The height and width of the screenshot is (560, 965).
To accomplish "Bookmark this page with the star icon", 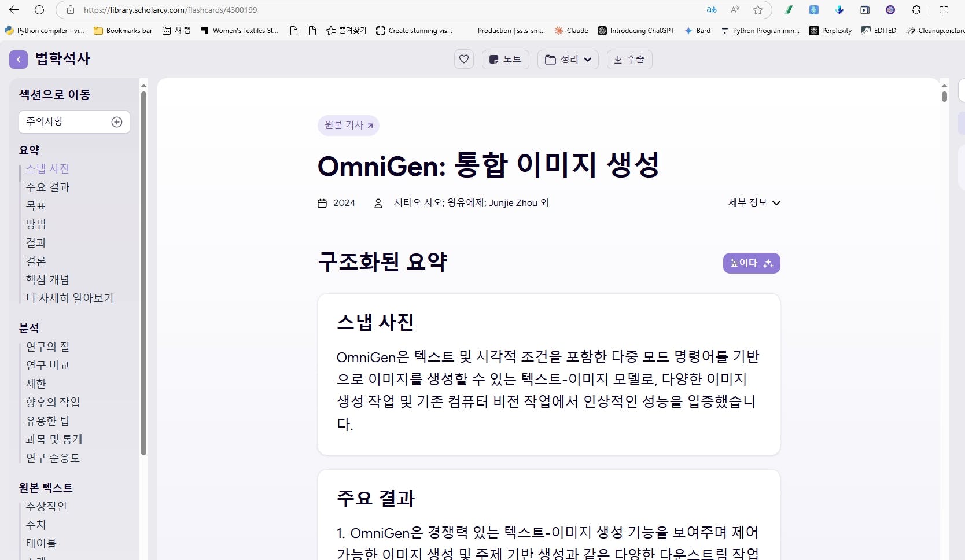I will point(758,10).
